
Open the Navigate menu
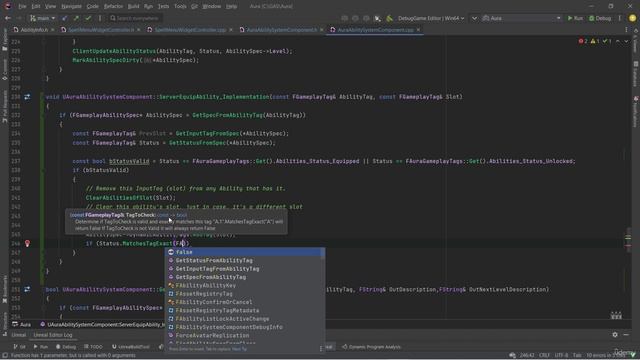point(71,7)
